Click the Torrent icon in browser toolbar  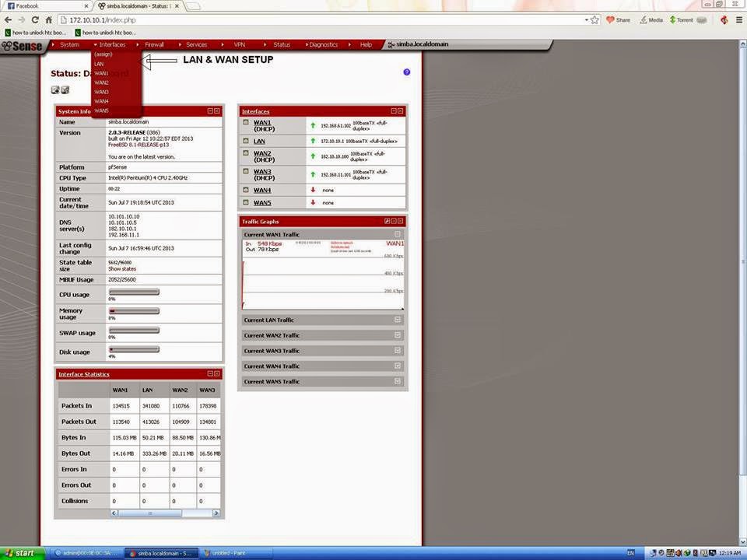click(675, 19)
